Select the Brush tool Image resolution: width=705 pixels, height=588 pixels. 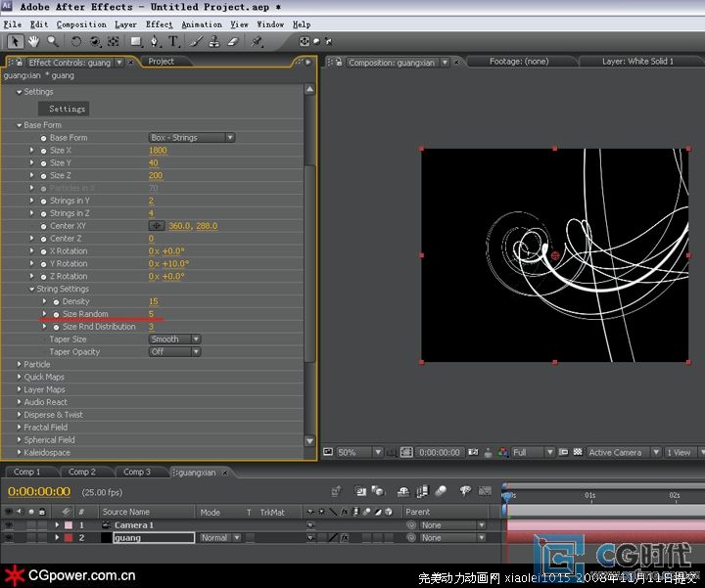click(197, 42)
